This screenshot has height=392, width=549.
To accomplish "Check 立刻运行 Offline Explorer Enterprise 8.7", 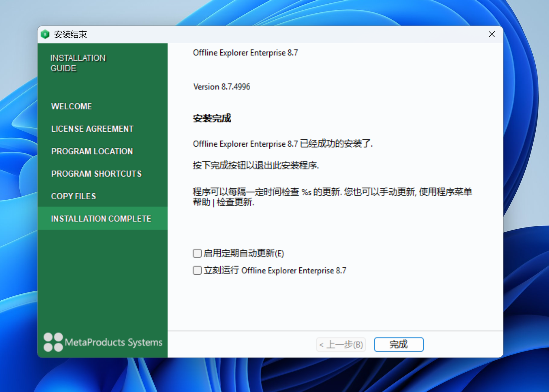I will [197, 270].
